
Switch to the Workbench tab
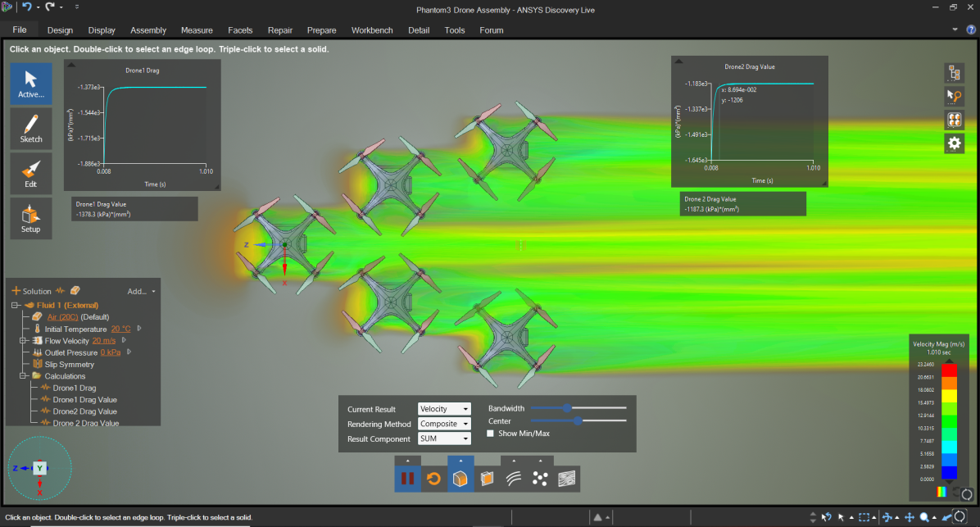[x=372, y=30]
